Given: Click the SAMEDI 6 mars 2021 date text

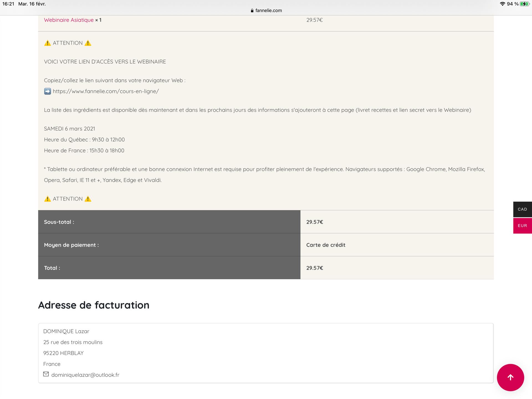Looking at the screenshot, I should (x=70, y=129).
